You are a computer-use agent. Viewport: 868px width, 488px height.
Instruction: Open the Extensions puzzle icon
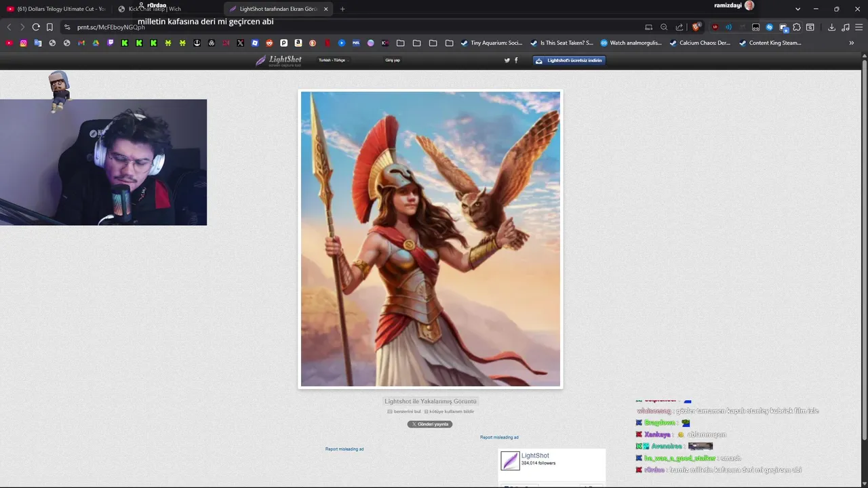pyautogui.click(x=797, y=27)
